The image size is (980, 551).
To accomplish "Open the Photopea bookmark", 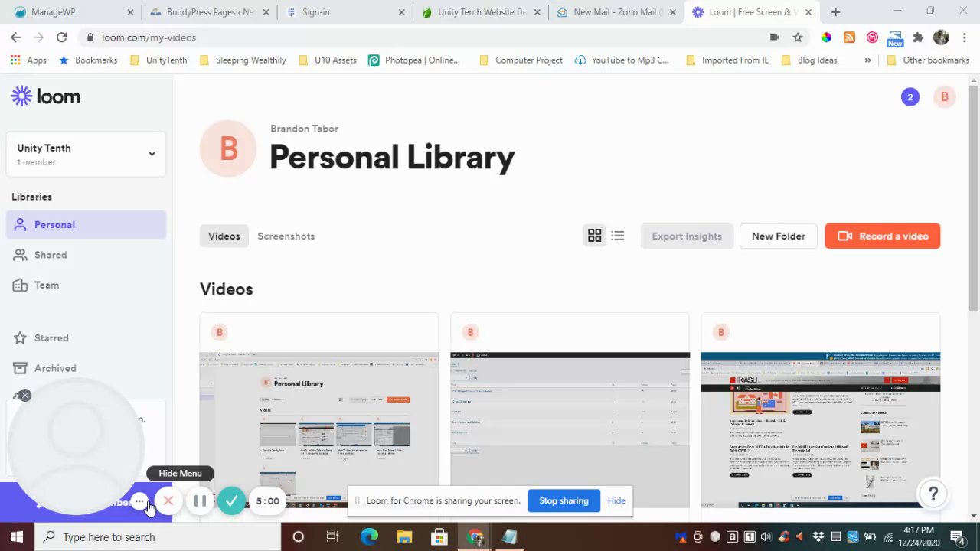I will tap(414, 60).
